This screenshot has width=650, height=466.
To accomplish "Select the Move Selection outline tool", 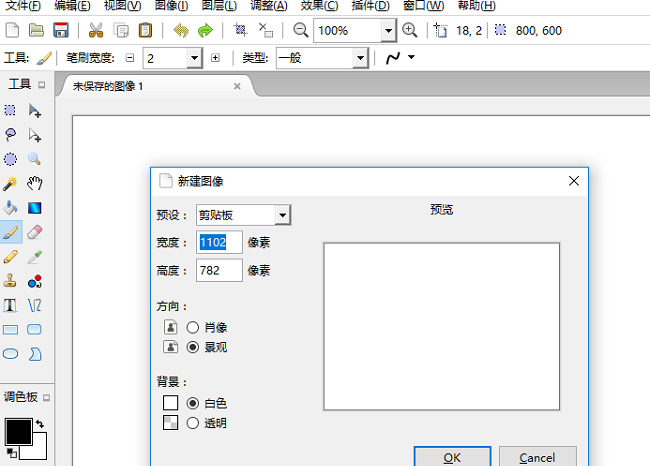I will [x=34, y=135].
